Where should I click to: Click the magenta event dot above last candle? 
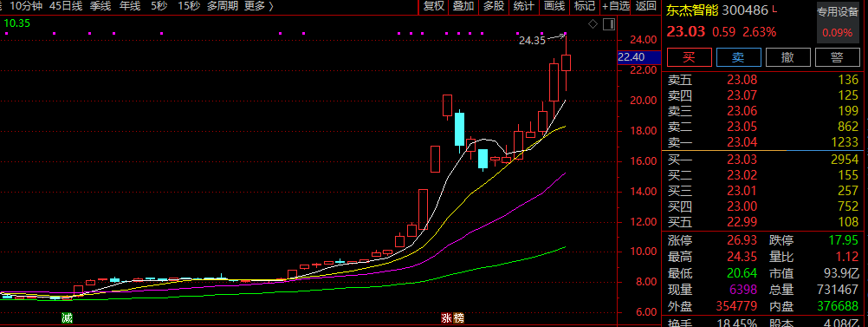pos(565,33)
